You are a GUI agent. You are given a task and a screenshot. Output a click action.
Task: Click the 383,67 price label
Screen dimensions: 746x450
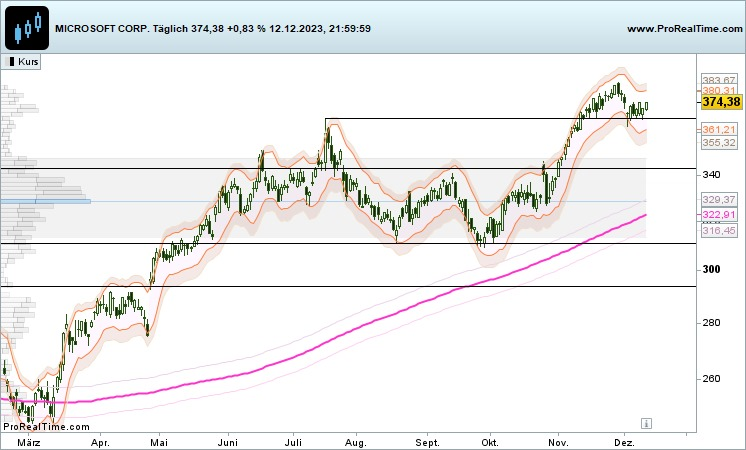click(x=719, y=79)
